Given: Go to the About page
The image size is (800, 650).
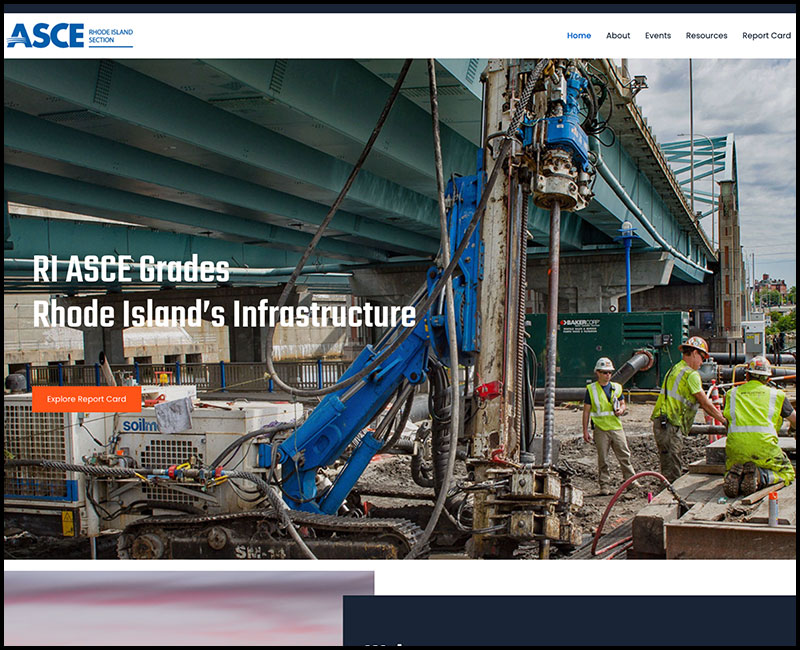Looking at the screenshot, I should click(x=618, y=36).
